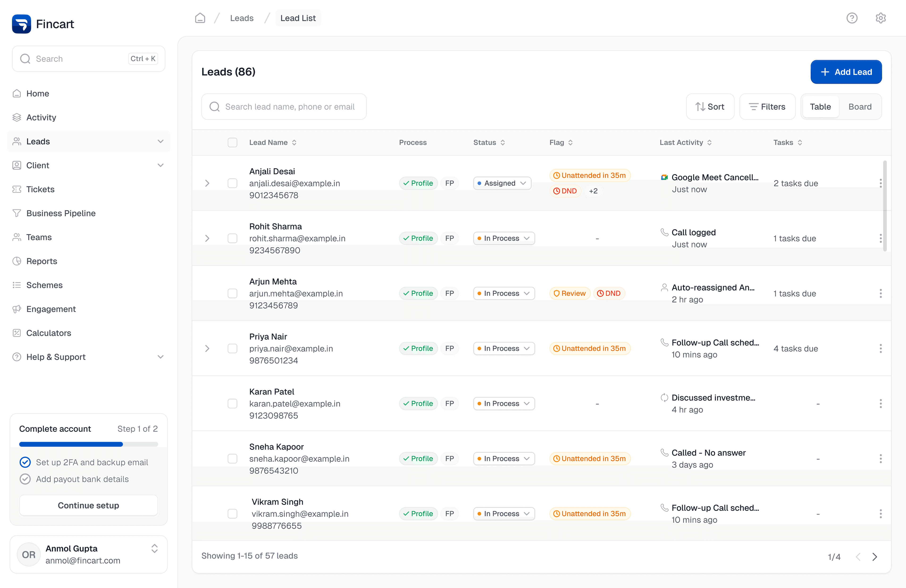Sort by Lead Name column arrows
This screenshot has height=588, width=906.
click(294, 143)
